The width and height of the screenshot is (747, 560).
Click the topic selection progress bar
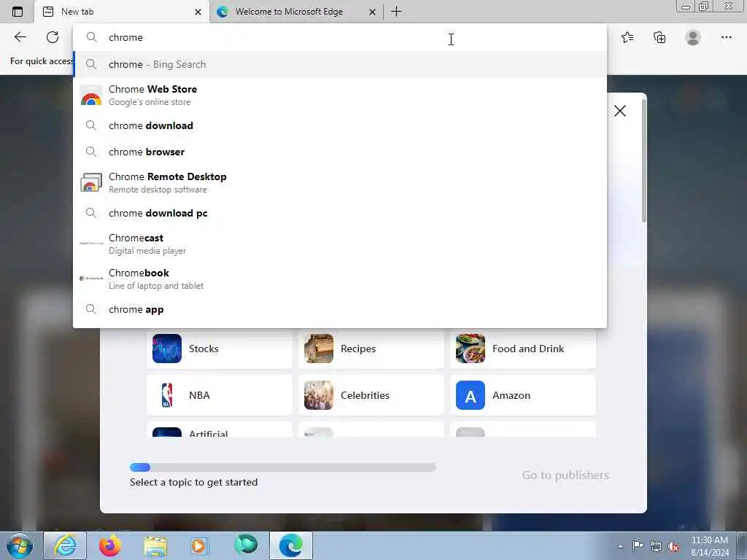point(282,467)
